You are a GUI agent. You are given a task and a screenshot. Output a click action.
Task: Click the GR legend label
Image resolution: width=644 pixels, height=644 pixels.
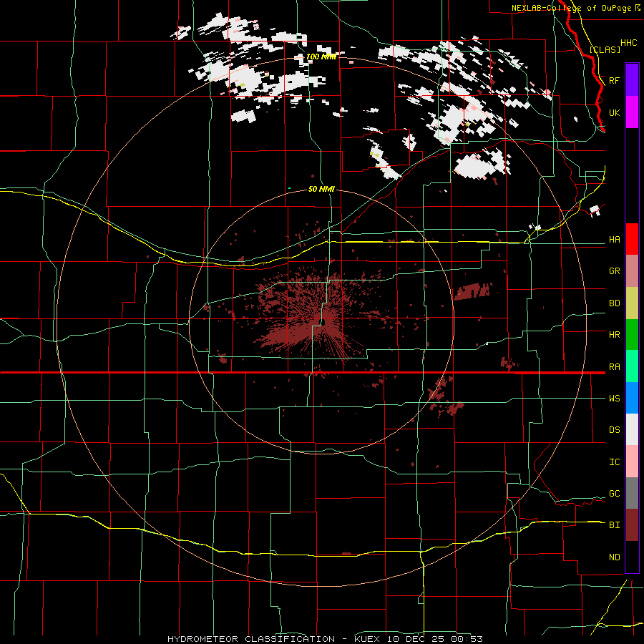[x=614, y=271]
